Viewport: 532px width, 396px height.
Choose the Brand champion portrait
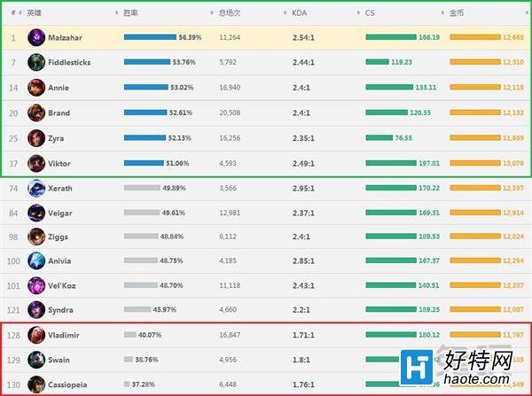click(x=36, y=113)
